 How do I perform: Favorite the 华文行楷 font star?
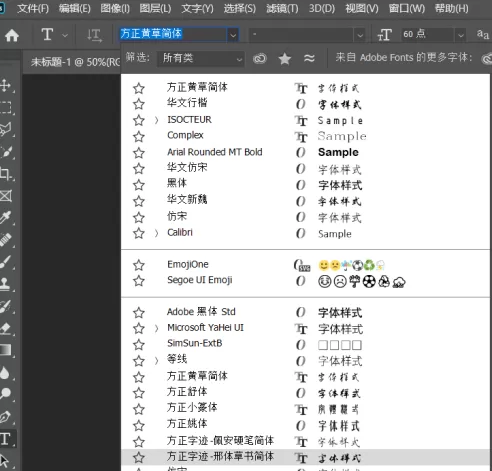click(x=139, y=104)
